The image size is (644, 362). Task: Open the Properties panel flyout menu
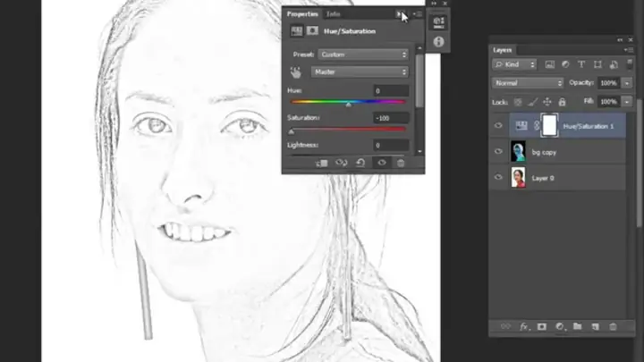pos(418,14)
